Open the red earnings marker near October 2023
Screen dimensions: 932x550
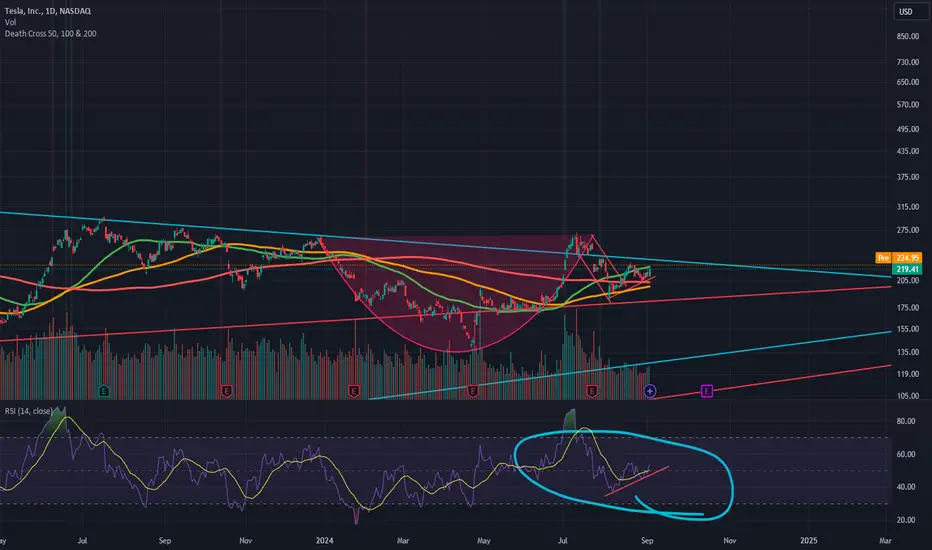(x=226, y=391)
